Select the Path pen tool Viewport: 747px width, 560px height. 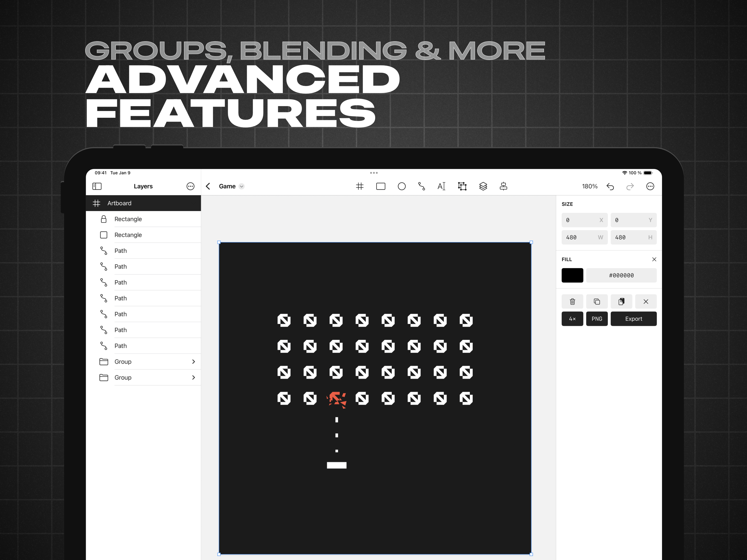pyautogui.click(x=422, y=186)
